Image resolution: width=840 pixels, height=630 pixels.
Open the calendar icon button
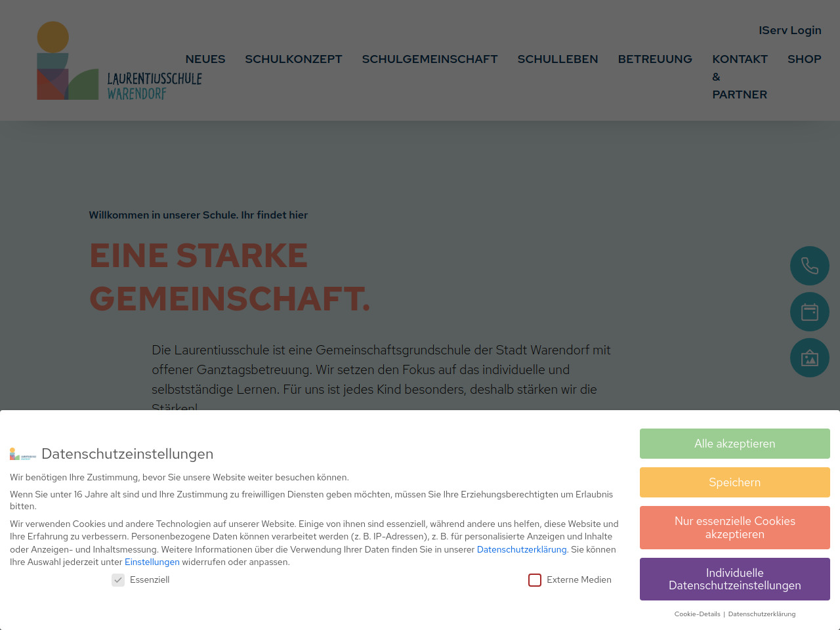pos(809,312)
